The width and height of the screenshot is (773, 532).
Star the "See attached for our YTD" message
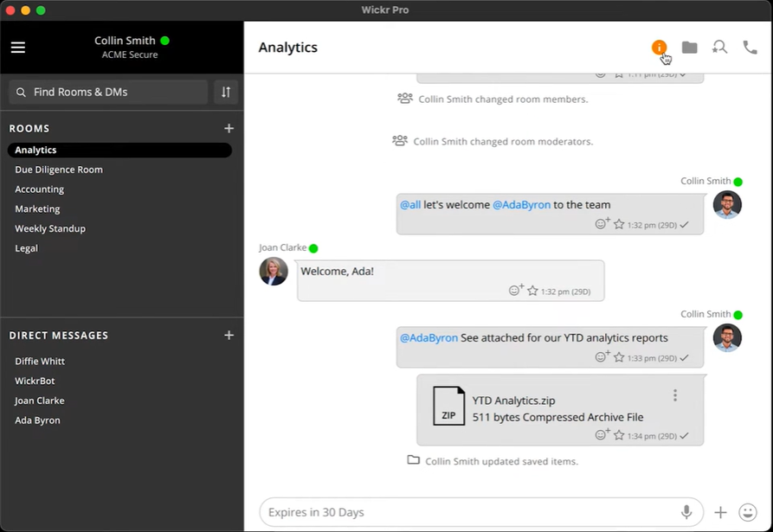point(619,357)
